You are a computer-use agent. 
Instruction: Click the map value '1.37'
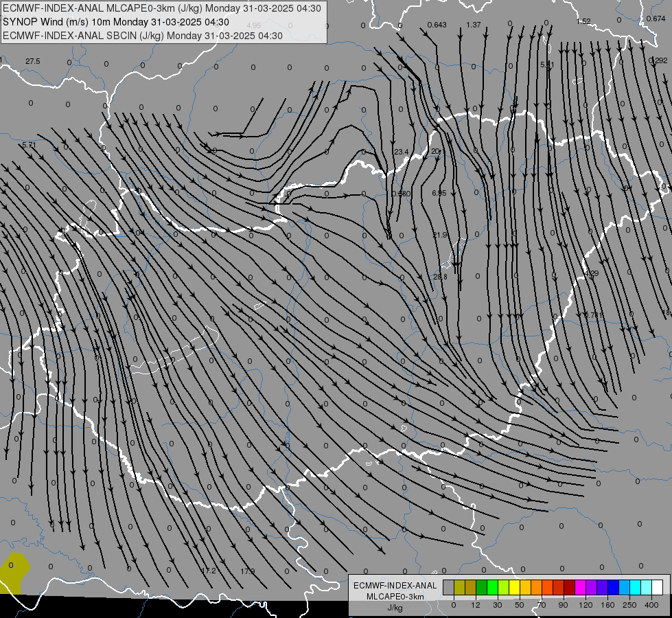coord(474,25)
